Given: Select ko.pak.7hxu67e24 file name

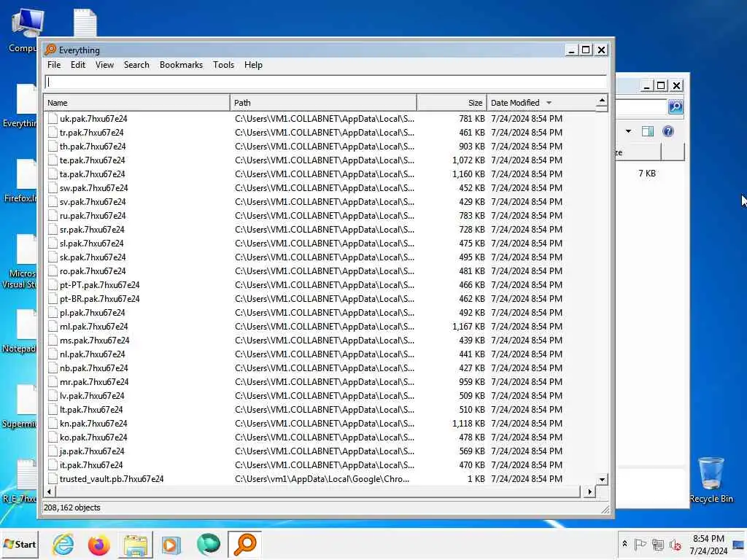Looking at the screenshot, I should (x=93, y=437).
